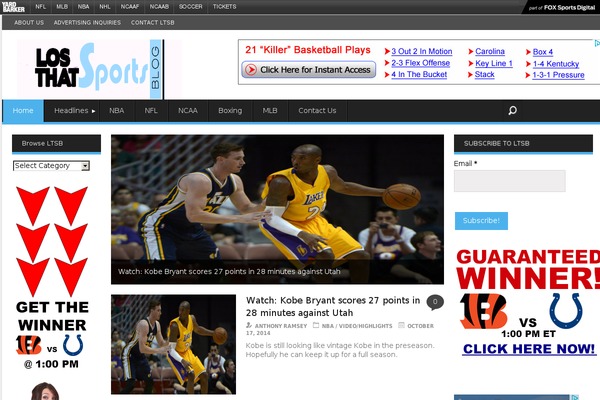The image size is (600, 400).
Task: Click '21 Killer Basketball Plays' ad headline
Action: point(308,50)
